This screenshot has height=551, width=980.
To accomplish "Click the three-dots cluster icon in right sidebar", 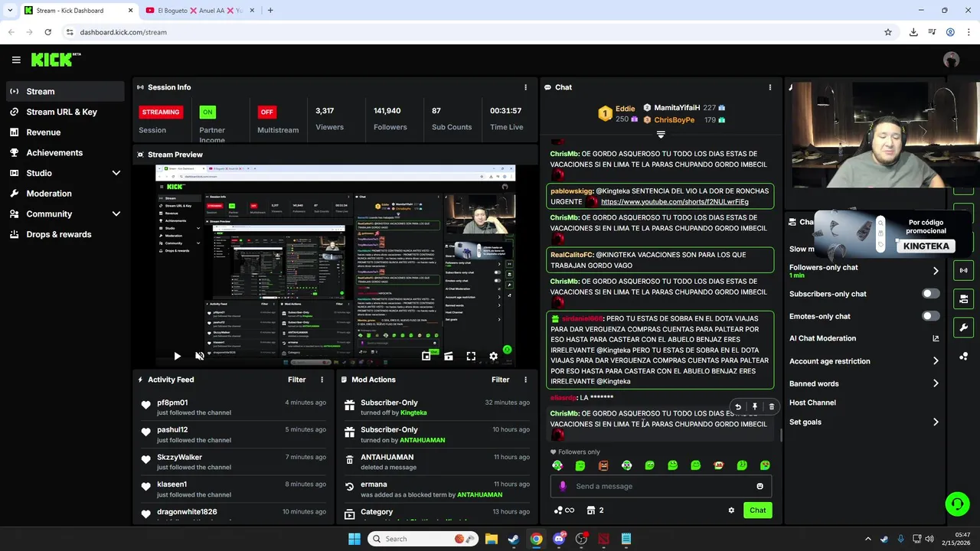I will pos(963,356).
